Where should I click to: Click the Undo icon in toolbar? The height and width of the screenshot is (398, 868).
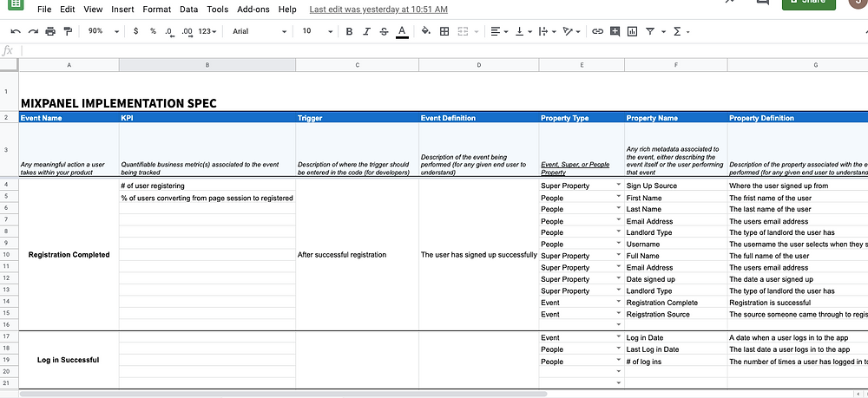16,31
